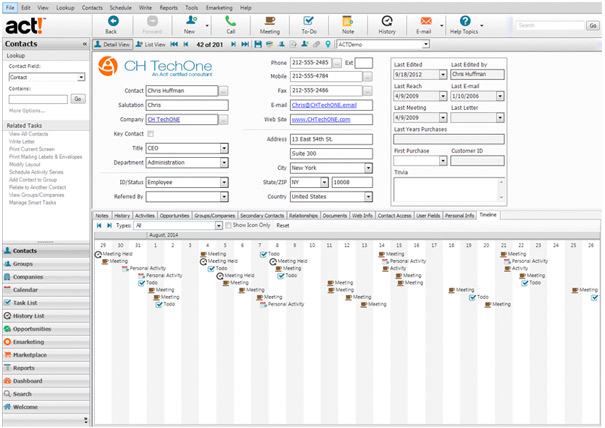Click the search Go button
This screenshot has height=428, width=605.
593,25
